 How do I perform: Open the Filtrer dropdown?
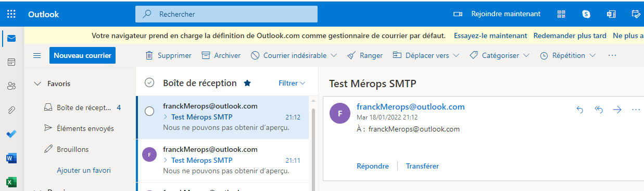point(292,83)
